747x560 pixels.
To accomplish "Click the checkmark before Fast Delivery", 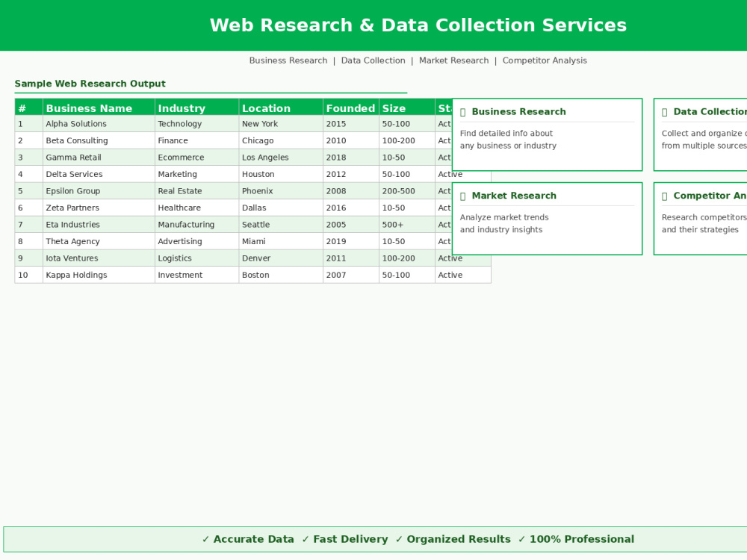I will (x=306, y=539).
